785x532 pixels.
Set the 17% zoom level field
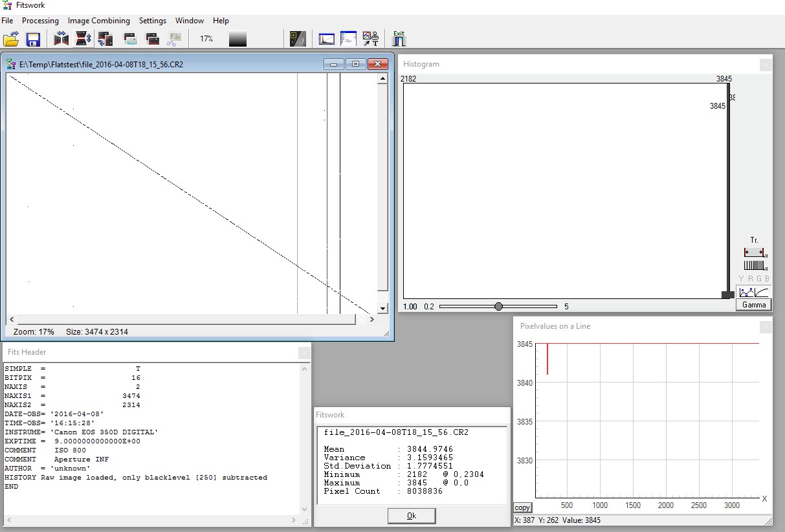pyautogui.click(x=206, y=39)
